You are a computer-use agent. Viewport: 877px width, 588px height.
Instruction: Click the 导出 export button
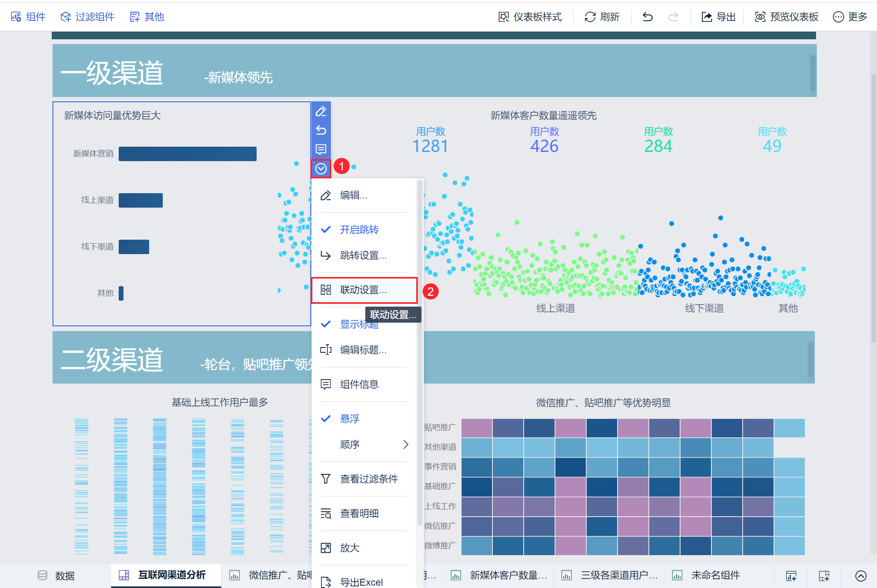[x=718, y=17]
